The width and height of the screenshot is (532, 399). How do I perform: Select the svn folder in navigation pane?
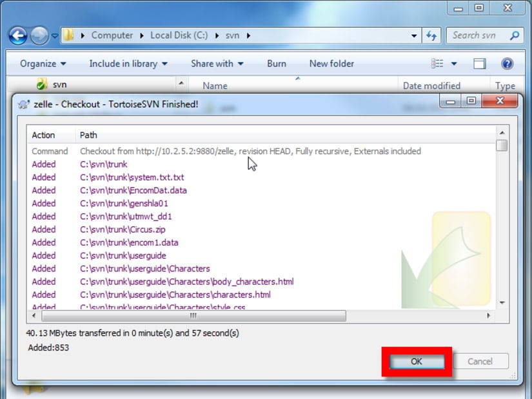coord(59,84)
